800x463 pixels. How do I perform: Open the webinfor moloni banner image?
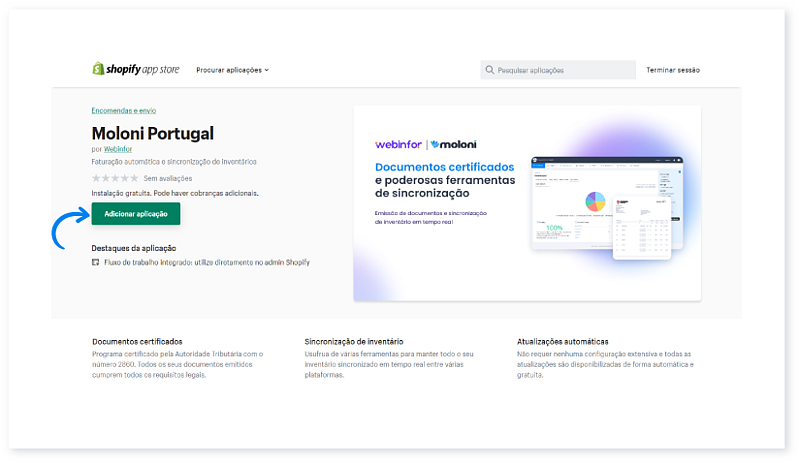click(x=527, y=203)
